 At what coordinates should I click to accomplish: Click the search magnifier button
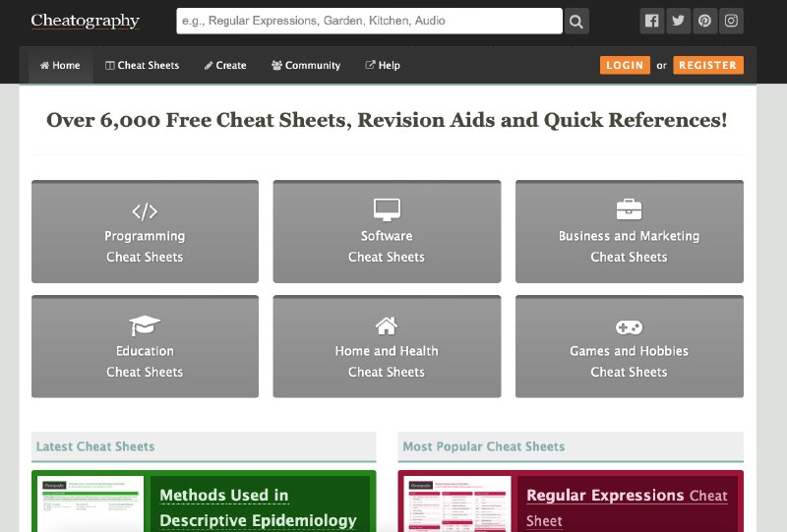click(576, 21)
